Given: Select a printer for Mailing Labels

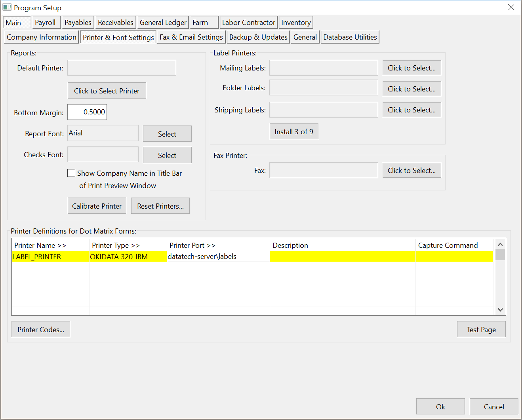Looking at the screenshot, I should [x=411, y=68].
